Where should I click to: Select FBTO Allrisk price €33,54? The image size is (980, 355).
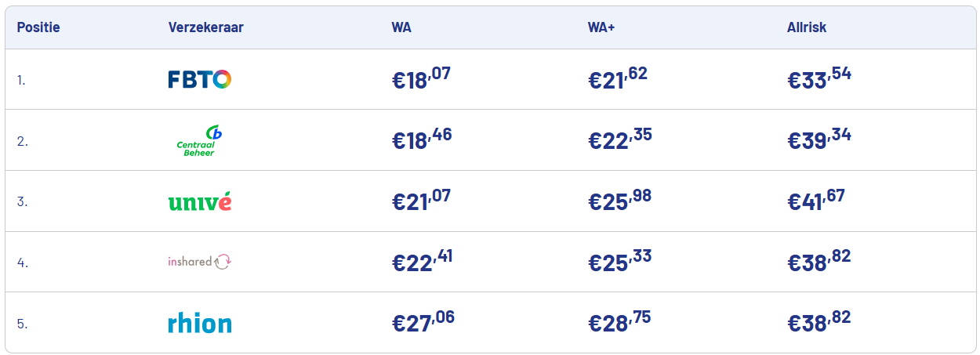point(819,78)
